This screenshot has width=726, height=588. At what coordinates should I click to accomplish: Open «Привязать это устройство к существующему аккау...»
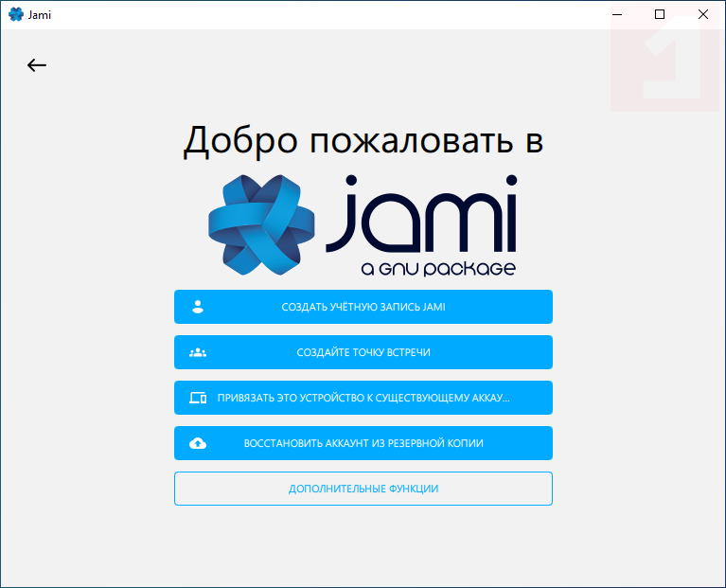[x=363, y=398]
